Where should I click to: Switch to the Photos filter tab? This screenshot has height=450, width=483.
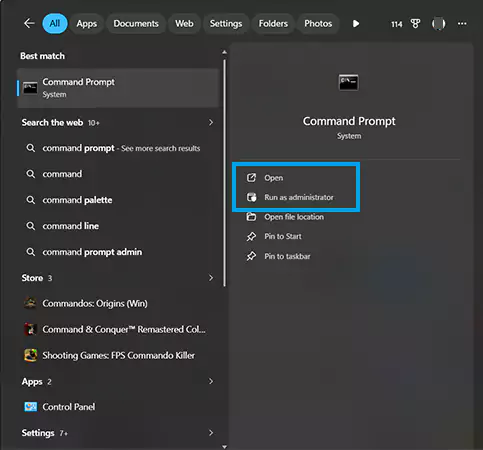tap(318, 23)
